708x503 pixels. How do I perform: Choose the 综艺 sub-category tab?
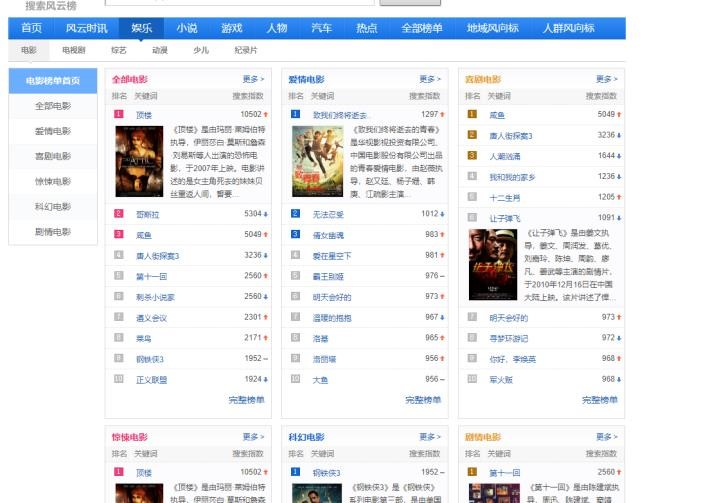pyautogui.click(x=119, y=50)
